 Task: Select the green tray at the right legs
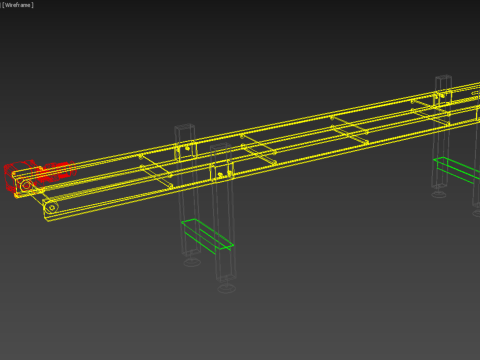(x=457, y=170)
